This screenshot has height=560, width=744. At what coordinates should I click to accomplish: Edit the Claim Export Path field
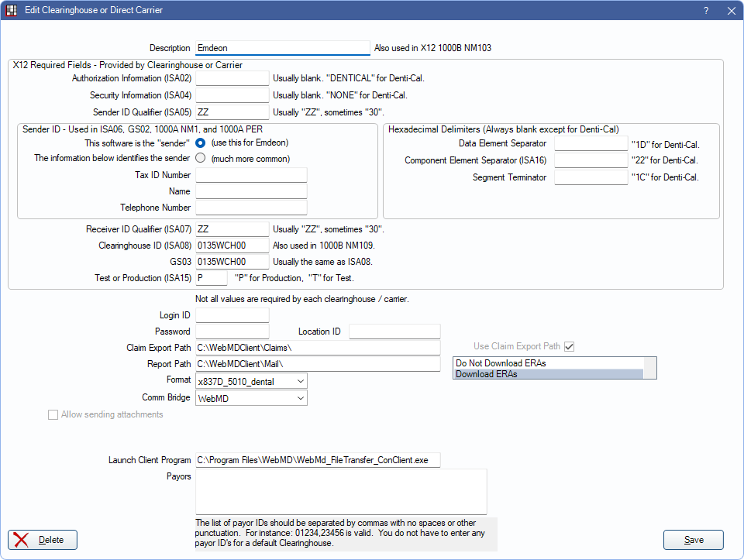pos(318,348)
